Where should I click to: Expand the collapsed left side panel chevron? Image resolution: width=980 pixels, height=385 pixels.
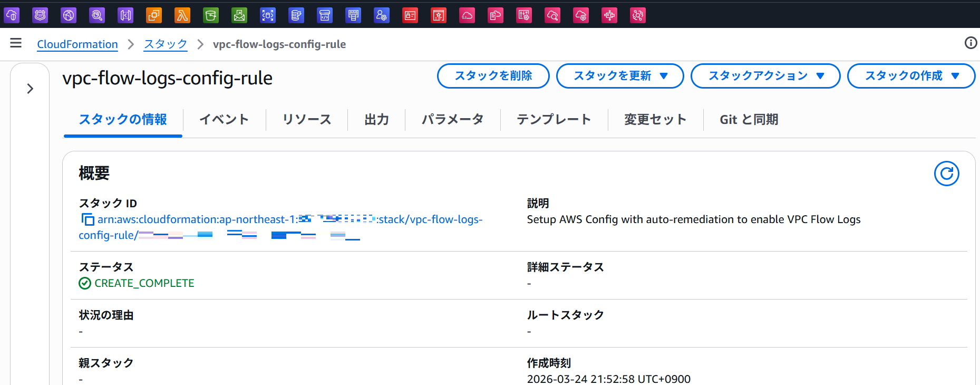click(x=30, y=89)
